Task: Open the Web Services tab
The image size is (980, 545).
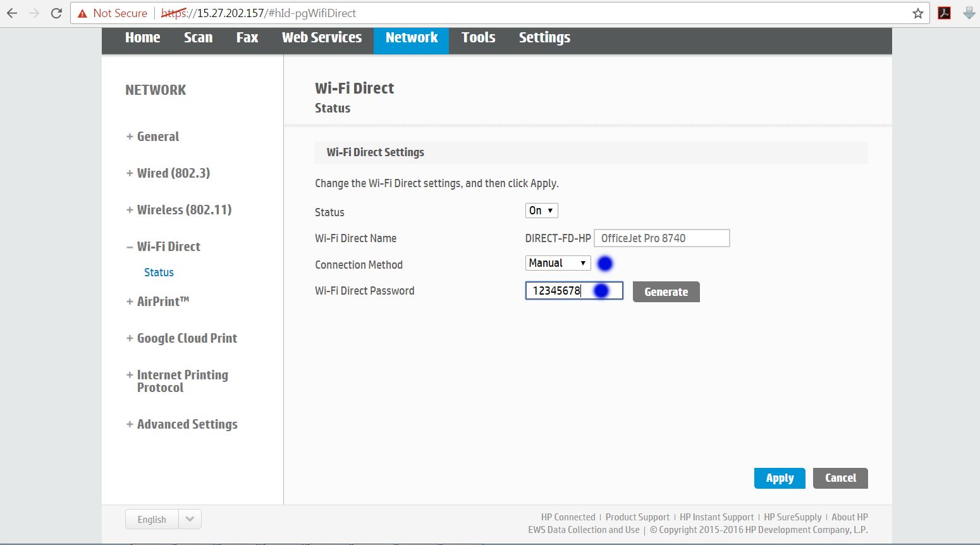Action: click(x=321, y=38)
